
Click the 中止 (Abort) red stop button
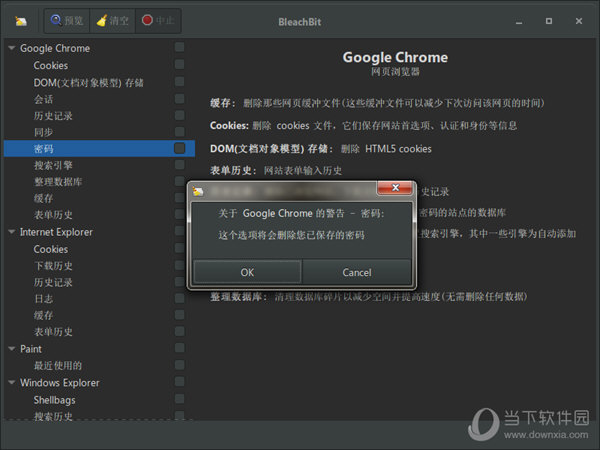coord(158,21)
